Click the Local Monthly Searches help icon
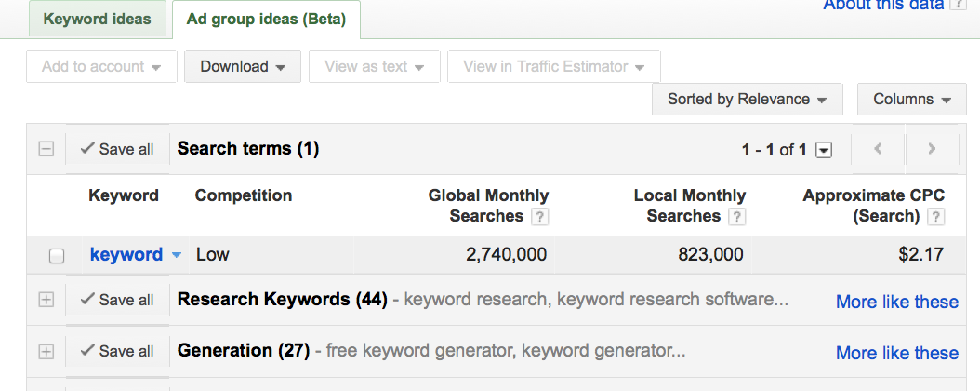 point(737,217)
